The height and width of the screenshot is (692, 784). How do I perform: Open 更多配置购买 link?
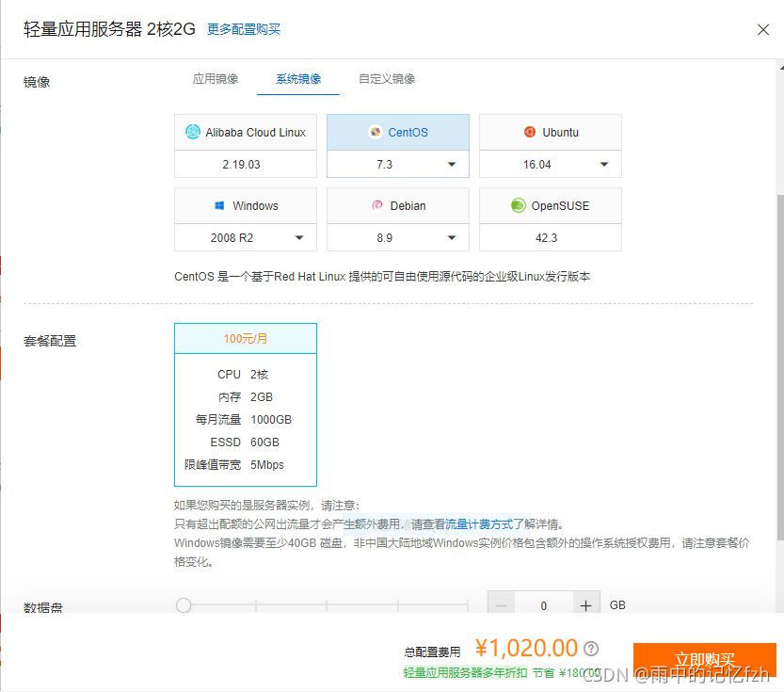click(x=244, y=29)
